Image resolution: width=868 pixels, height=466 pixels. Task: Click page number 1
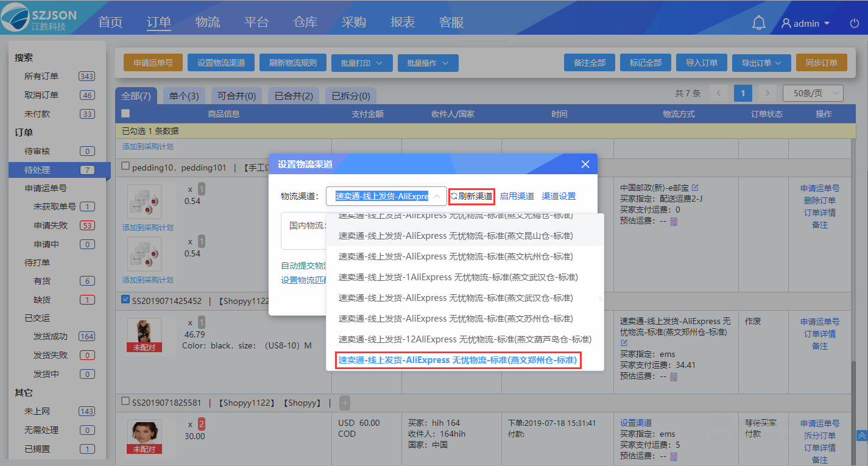point(743,94)
